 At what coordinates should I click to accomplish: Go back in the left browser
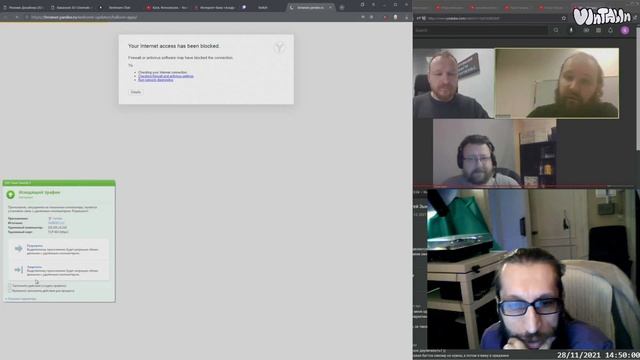pos(5,17)
